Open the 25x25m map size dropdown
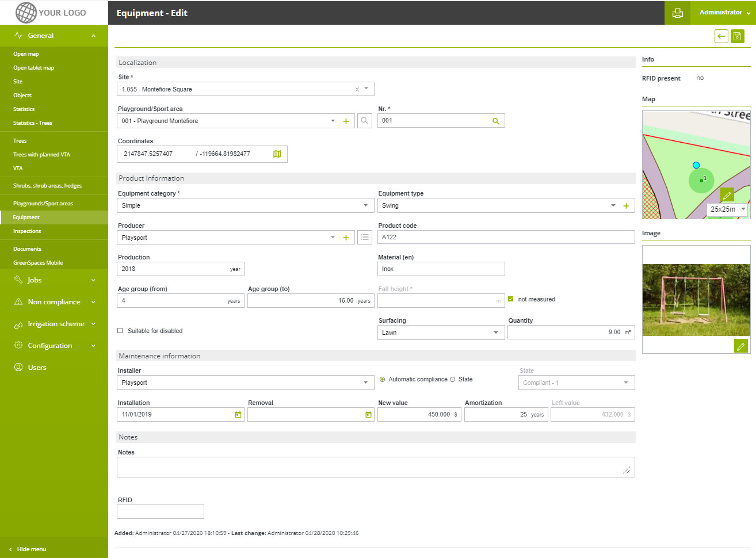Screen dimensions: 756x558 (727, 209)
